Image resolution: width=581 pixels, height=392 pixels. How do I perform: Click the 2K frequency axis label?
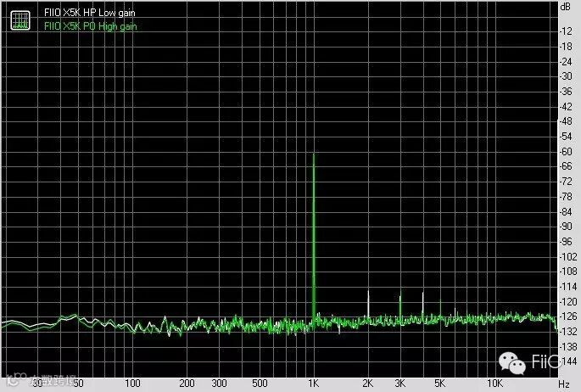pyautogui.click(x=367, y=384)
